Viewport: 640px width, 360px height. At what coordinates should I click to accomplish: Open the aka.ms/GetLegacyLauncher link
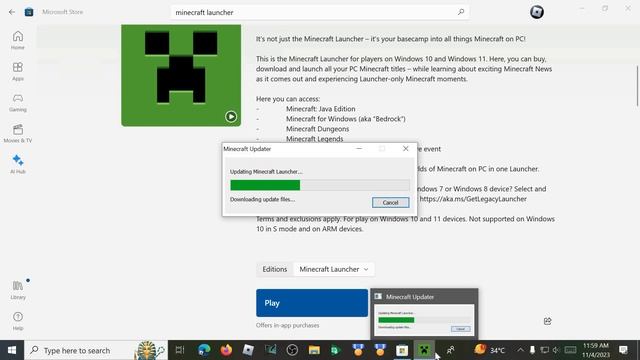coord(473,199)
